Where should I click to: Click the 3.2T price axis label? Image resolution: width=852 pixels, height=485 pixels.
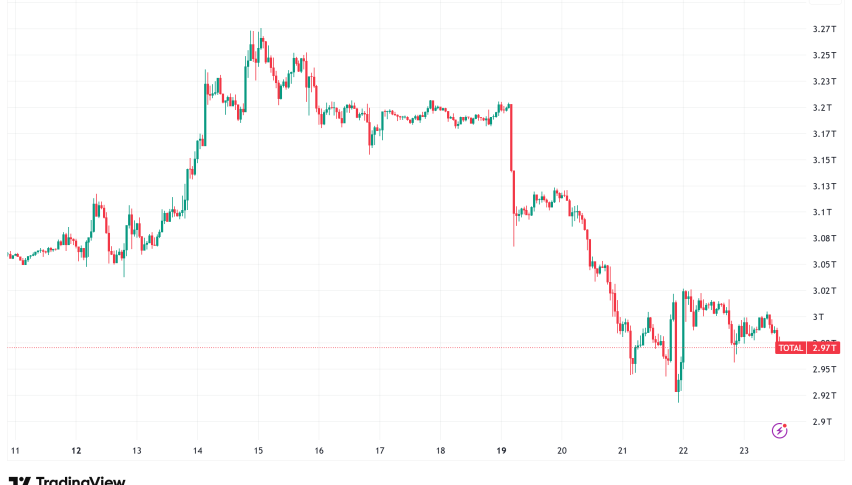point(822,107)
